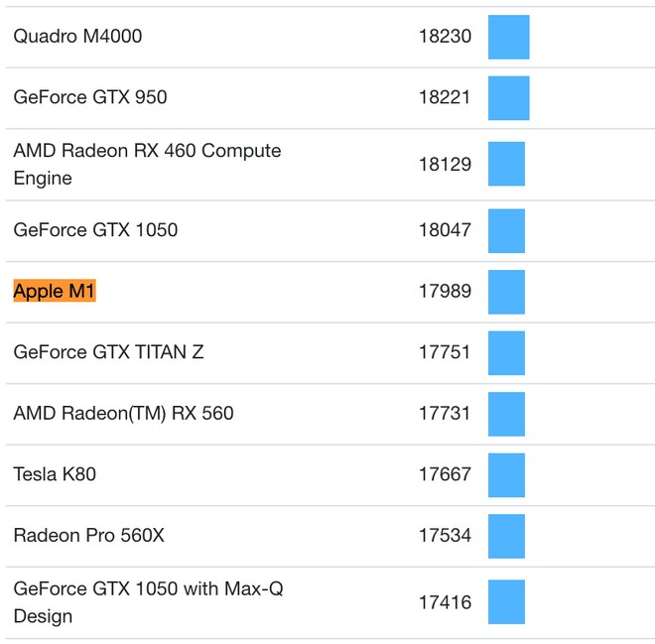Viewport: 655px width, 644px height.
Task: Click the blue bar next to 17751
Action: point(506,352)
